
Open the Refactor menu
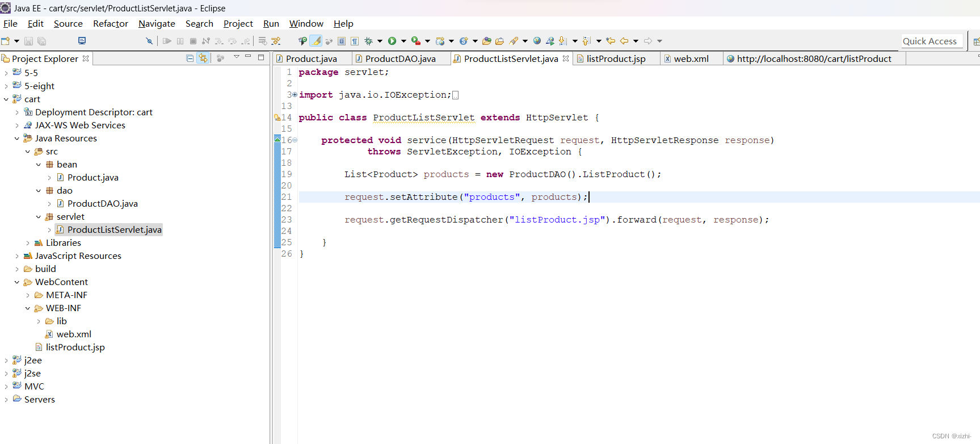point(111,24)
